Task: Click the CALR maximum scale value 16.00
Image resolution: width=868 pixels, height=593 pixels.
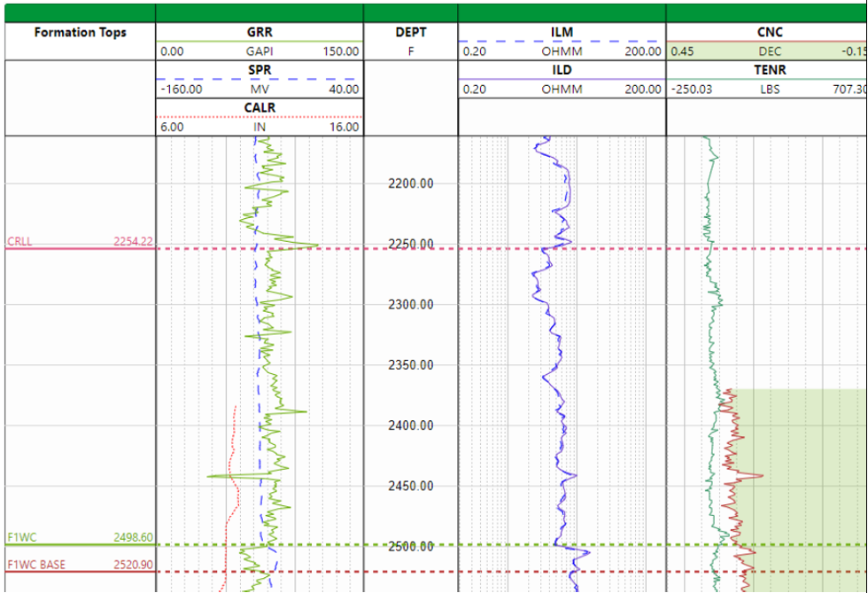Action: pos(344,128)
